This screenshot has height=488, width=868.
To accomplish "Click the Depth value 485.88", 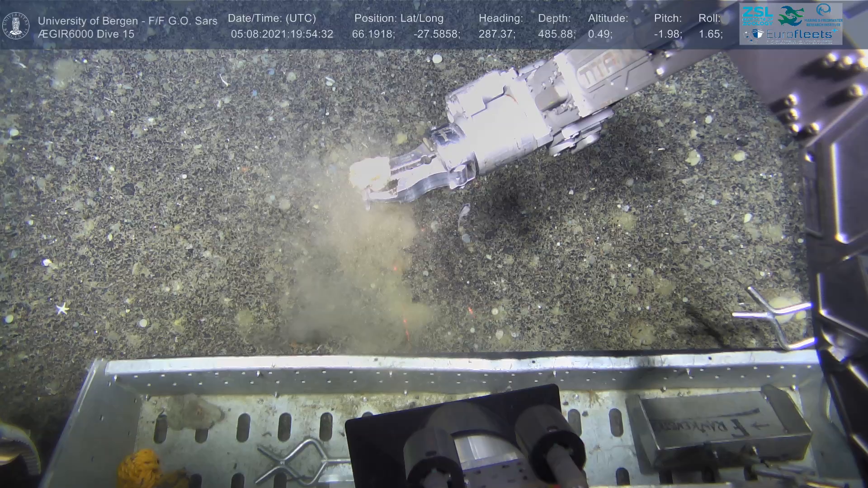I will 556,34.
